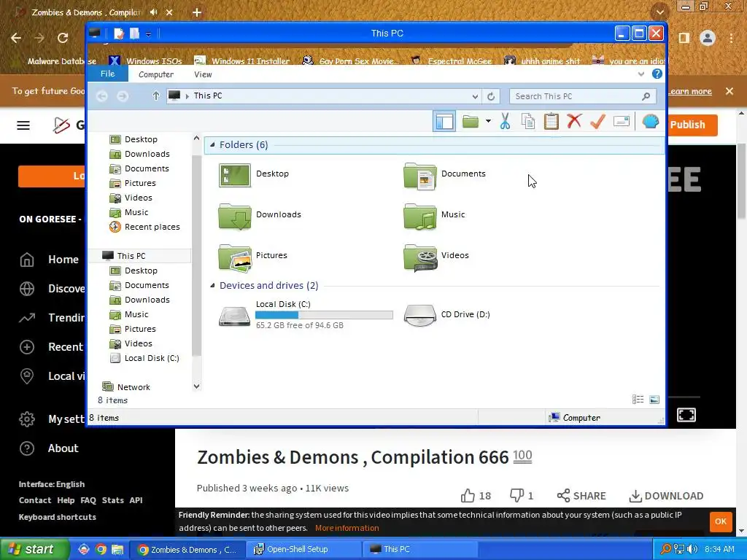
Task: Open the File tab in This PC
Action: [x=108, y=74]
